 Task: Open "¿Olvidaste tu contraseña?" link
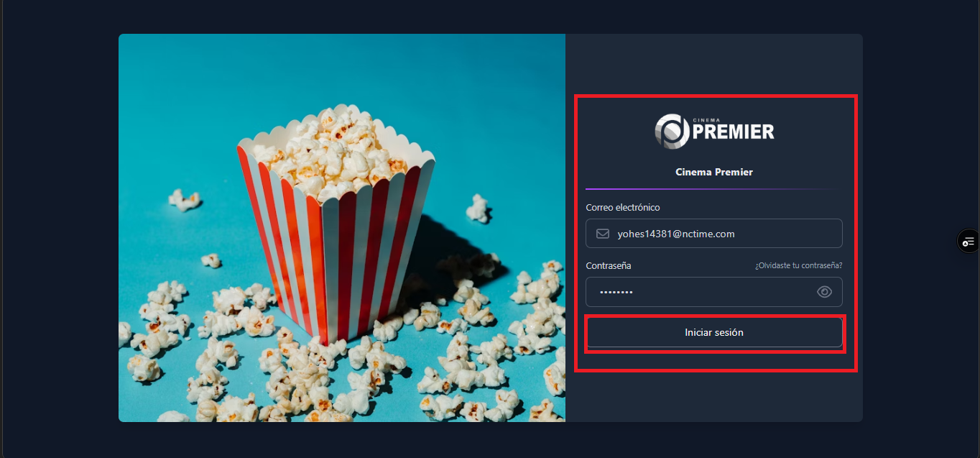click(x=798, y=265)
